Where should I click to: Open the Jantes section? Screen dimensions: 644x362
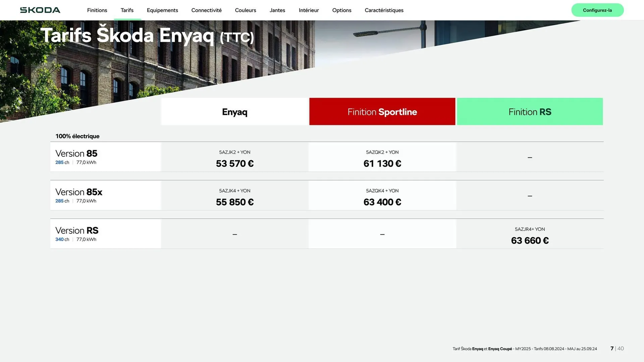pos(277,10)
